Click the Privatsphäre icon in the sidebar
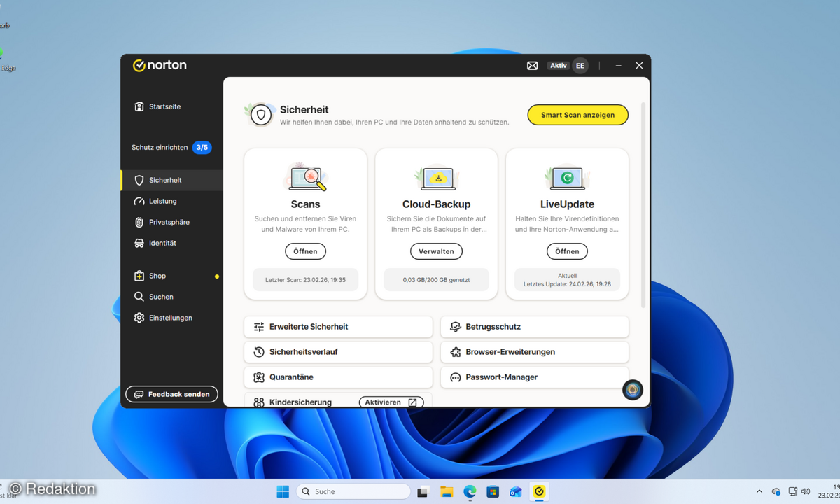The width and height of the screenshot is (840, 504). [x=139, y=222]
